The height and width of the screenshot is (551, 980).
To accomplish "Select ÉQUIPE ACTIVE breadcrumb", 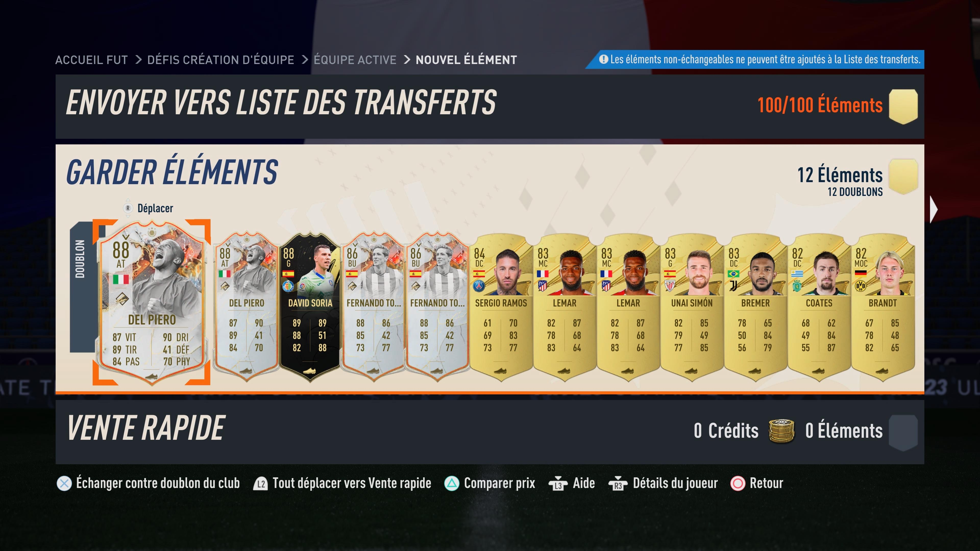I will point(355,60).
